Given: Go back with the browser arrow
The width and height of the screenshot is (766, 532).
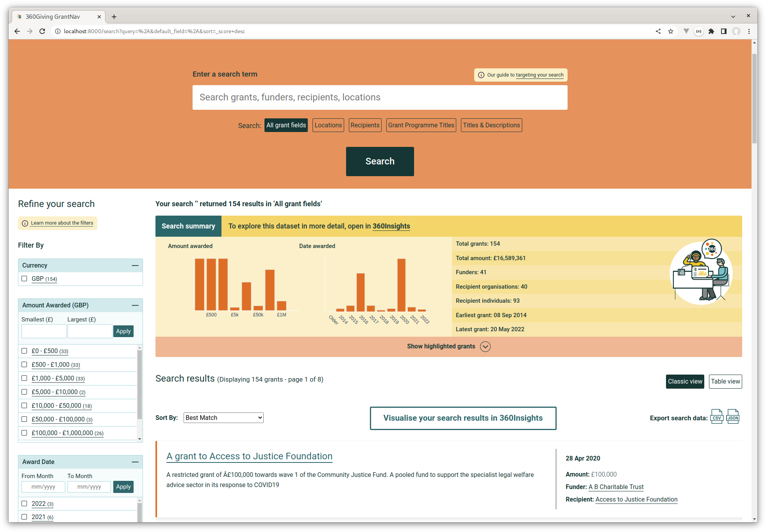Looking at the screenshot, I should pyautogui.click(x=17, y=31).
